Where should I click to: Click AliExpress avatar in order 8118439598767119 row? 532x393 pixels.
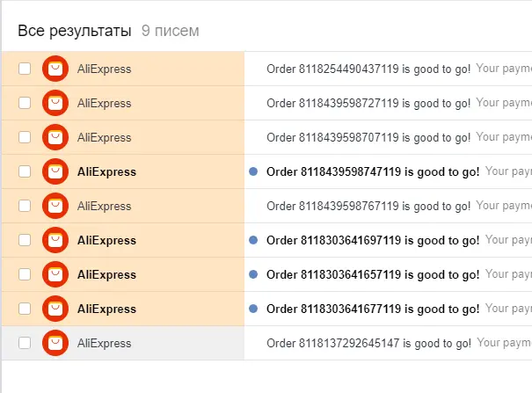55,206
